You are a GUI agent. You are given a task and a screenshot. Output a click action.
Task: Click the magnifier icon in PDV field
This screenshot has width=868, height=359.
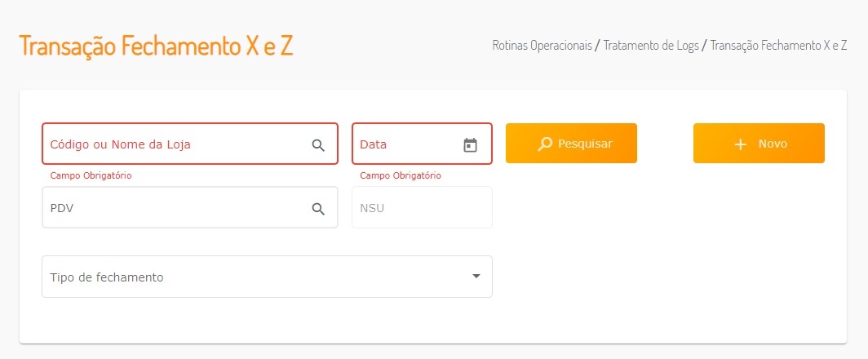(x=318, y=208)
